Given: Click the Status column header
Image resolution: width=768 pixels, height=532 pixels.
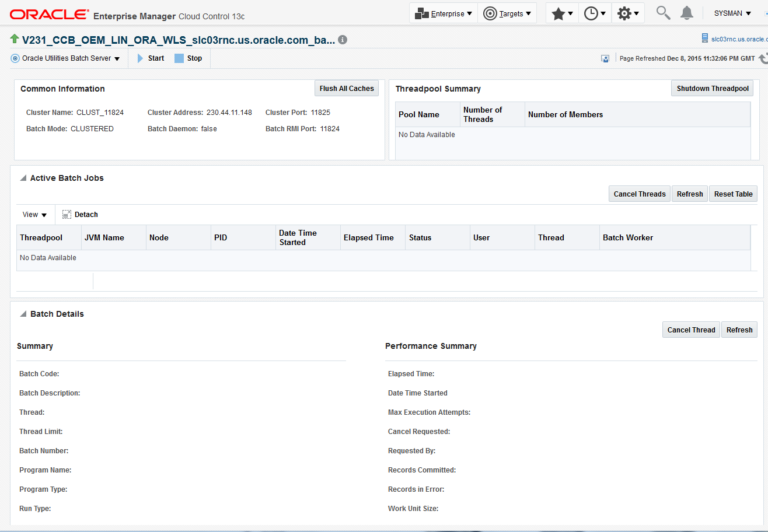Looking at the screenshot, I should point(438,237).
